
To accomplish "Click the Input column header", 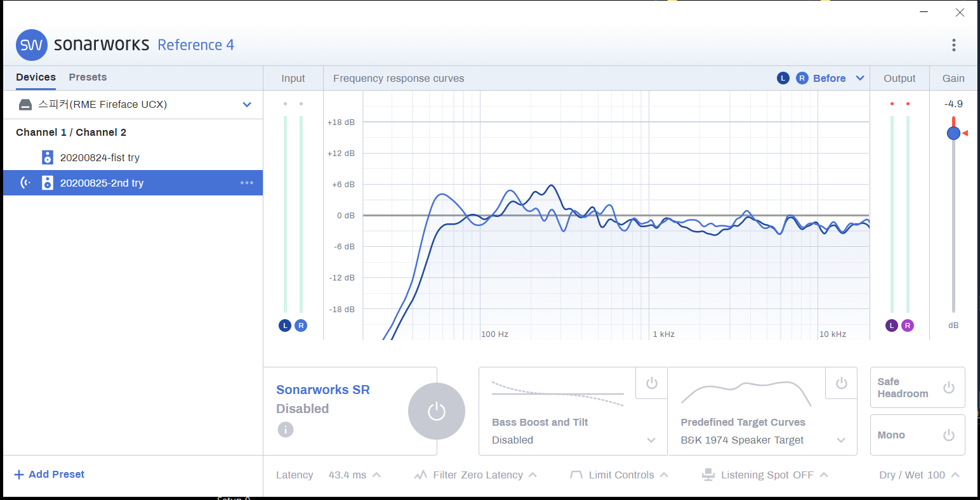I will click(x=293, y=79).
